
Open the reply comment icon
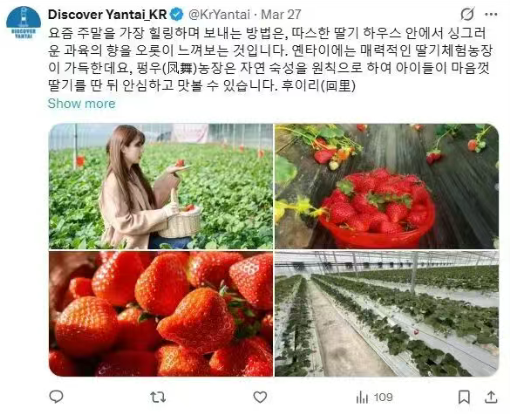click(56, 397)
